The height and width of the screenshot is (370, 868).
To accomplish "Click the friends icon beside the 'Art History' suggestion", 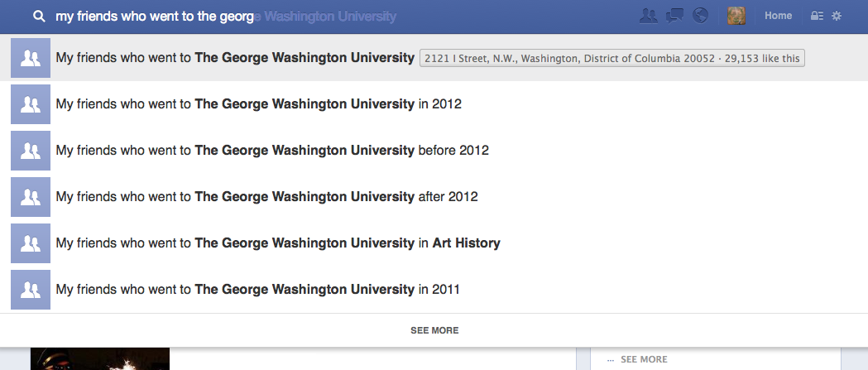I will coord(31,243).
